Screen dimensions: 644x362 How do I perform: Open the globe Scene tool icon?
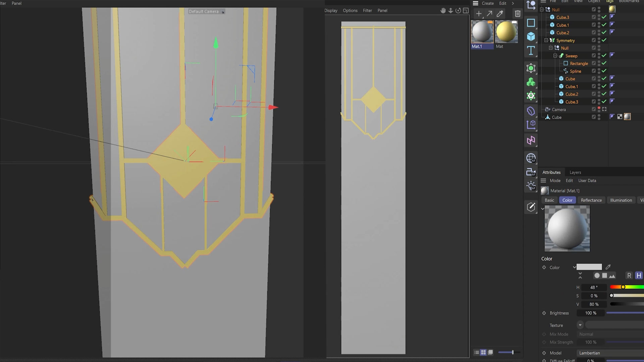531,158
